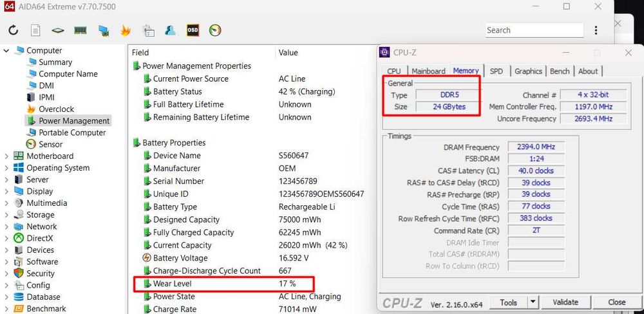Click the Operating System Windows logo icon
Screen dimensions: 644x314
[x=19, y=167]
